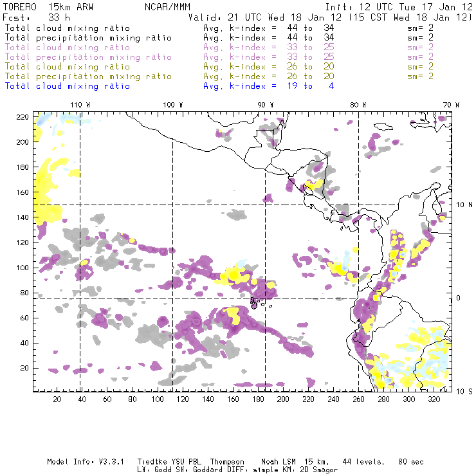Select the 'SW: Goddard' radiation text
This screenshot has width=476, height=476.
pyautogui.click(x=199, y=470)
